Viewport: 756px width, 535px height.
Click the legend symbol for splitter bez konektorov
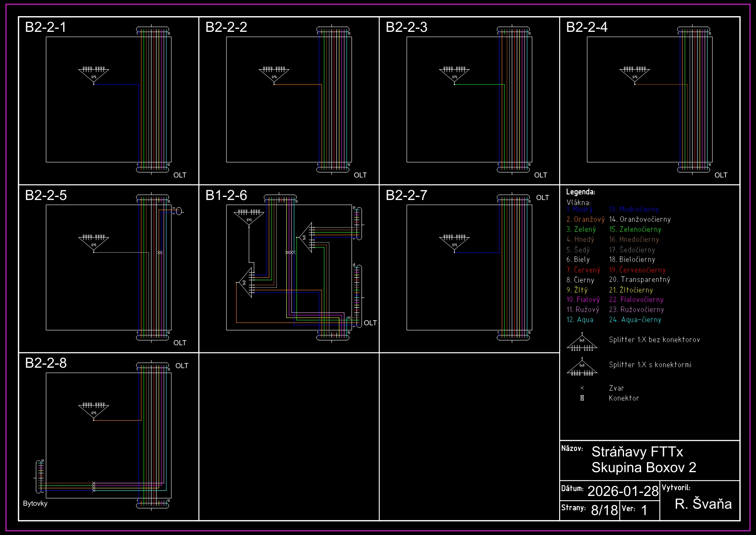coord(582,342)
